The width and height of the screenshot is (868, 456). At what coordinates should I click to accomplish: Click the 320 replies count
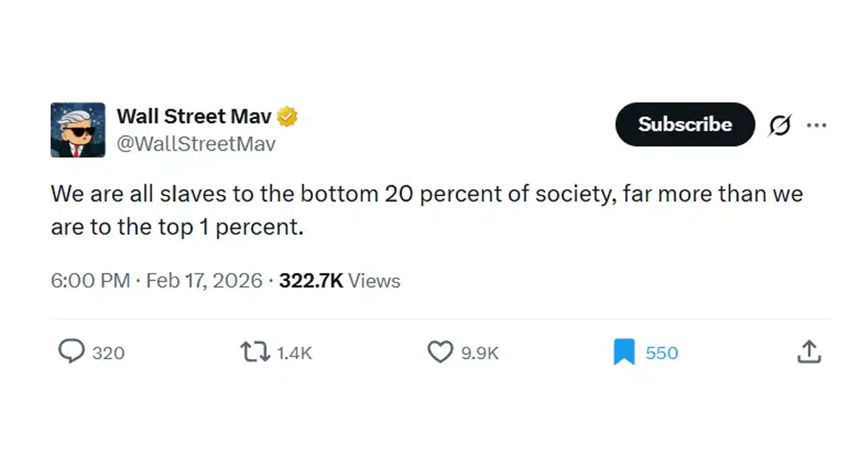109,353
